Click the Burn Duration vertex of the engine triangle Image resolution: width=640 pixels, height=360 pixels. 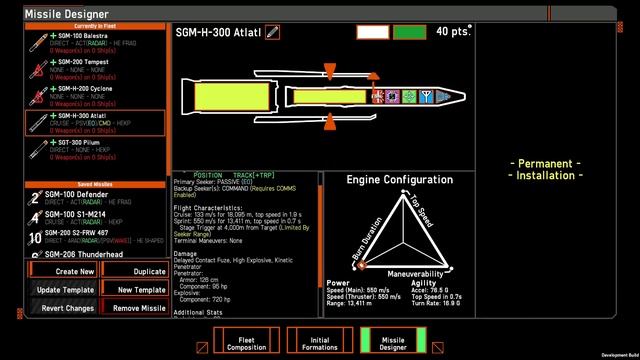tap(354, 268)
